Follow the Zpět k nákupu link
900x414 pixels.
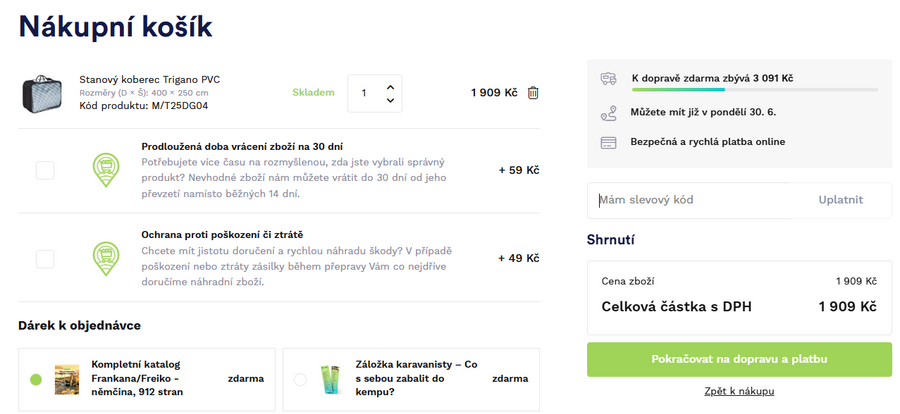coord(739,391)
